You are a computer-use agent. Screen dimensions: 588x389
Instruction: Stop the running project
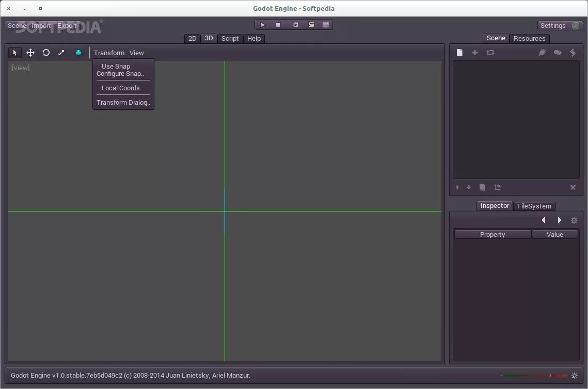(x=278, y=25)
